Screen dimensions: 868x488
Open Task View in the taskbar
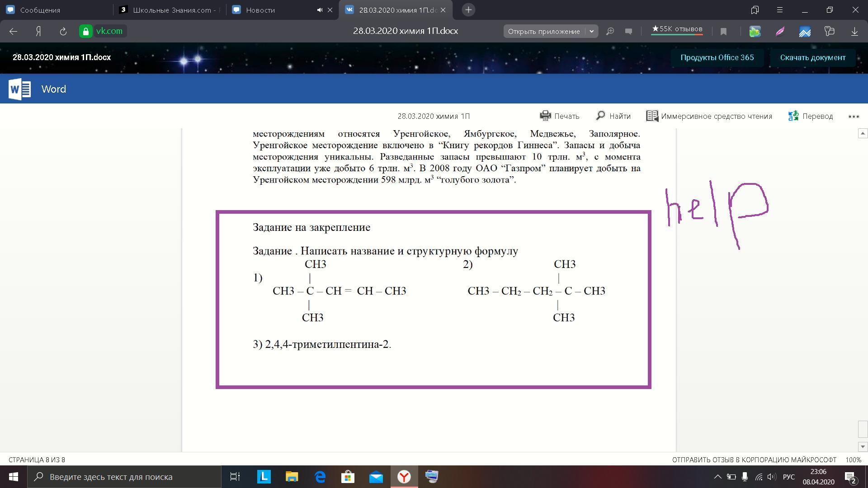(235, 477)
